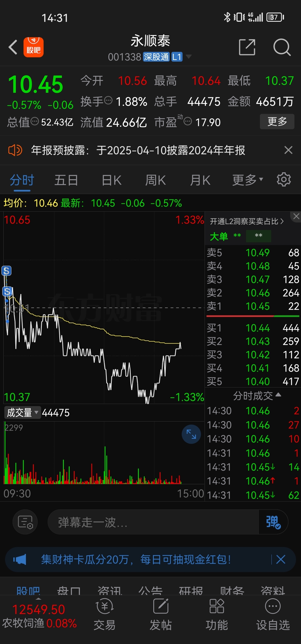Select the 买3 10.42 order row
The width and height of the screenshot is (301, 644).
253,355
